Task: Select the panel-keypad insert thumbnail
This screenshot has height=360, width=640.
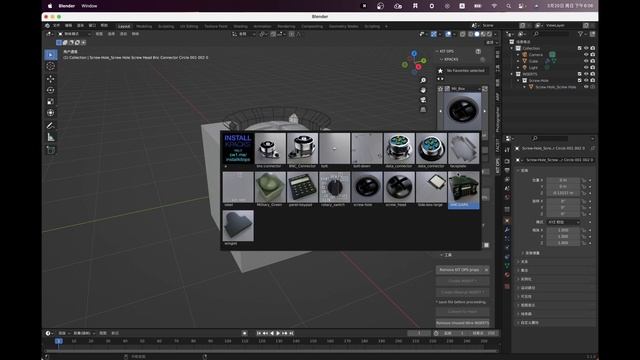Action: coord(302,189)
